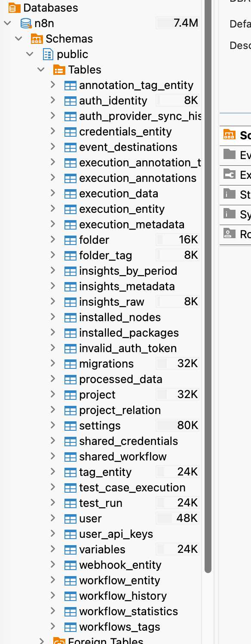The width and height of the screenshot is (251, 644).
Task: Click the user table icon
Action: click(x=70, y=518)
